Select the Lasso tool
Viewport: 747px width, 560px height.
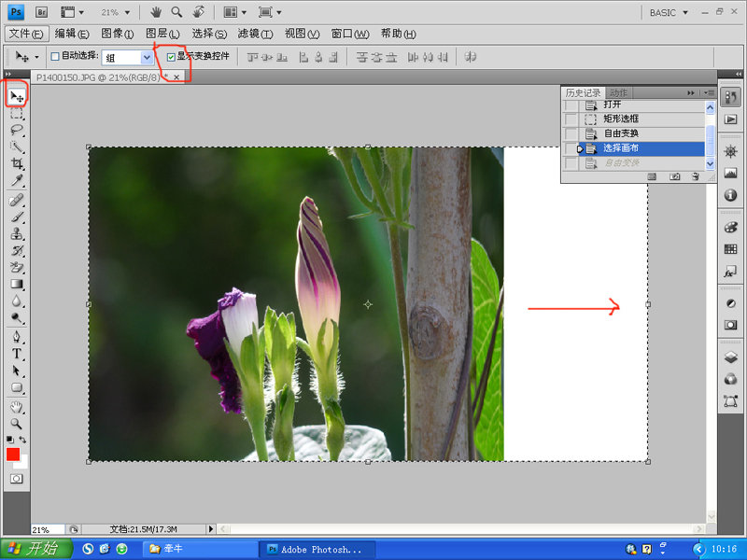pyautogui.click(x=17, y=130)
